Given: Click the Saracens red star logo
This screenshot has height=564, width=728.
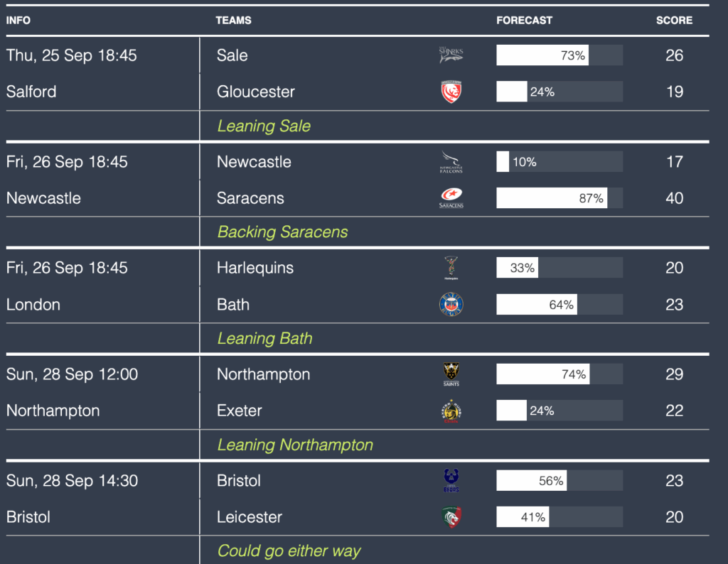Looking at the screenshot, I should (451, 198).
